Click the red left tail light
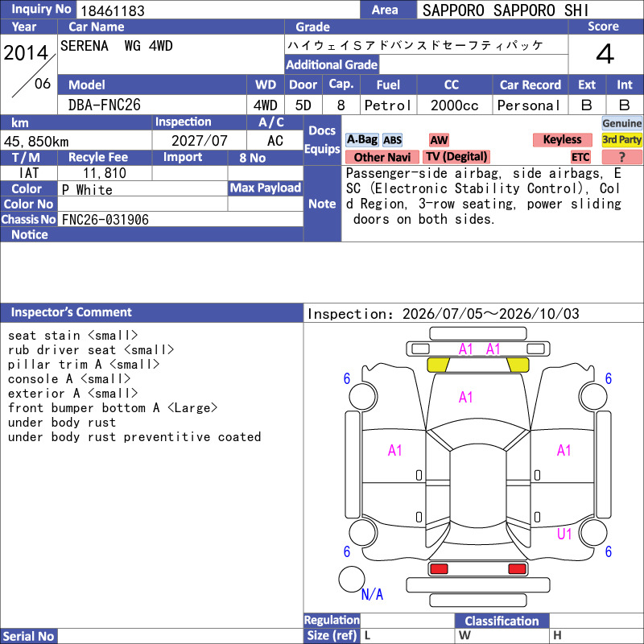The image size is (644, 644). tap(439, 569)
